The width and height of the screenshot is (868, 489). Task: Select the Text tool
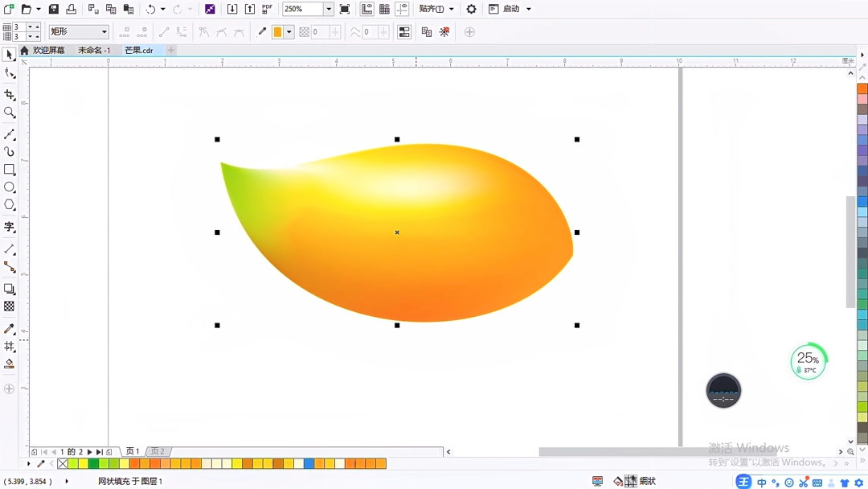click(10, 228)
